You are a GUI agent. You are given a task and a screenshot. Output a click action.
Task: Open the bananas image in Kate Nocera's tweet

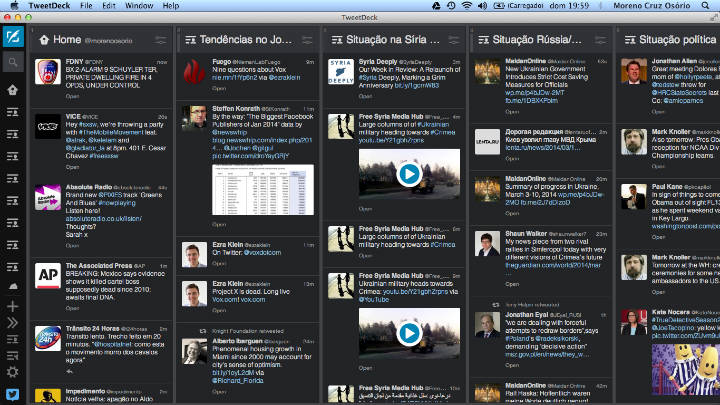point(686,370)
